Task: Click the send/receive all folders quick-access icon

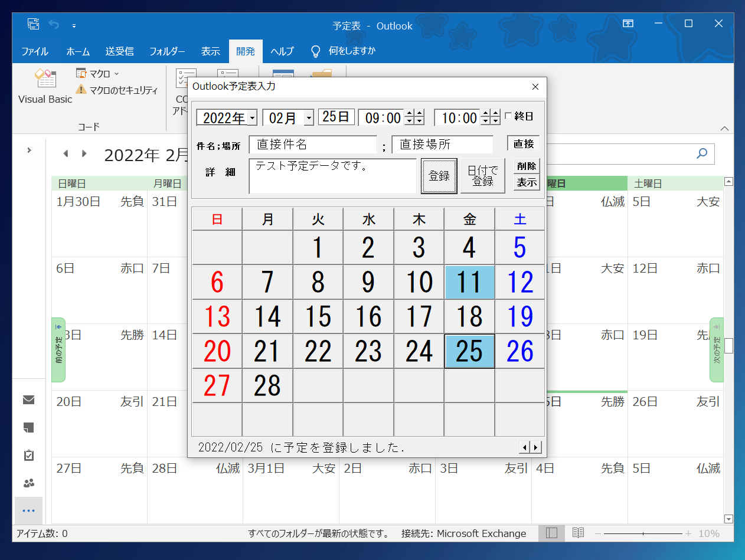Action: pyautogui.click(x=34, y=24)
